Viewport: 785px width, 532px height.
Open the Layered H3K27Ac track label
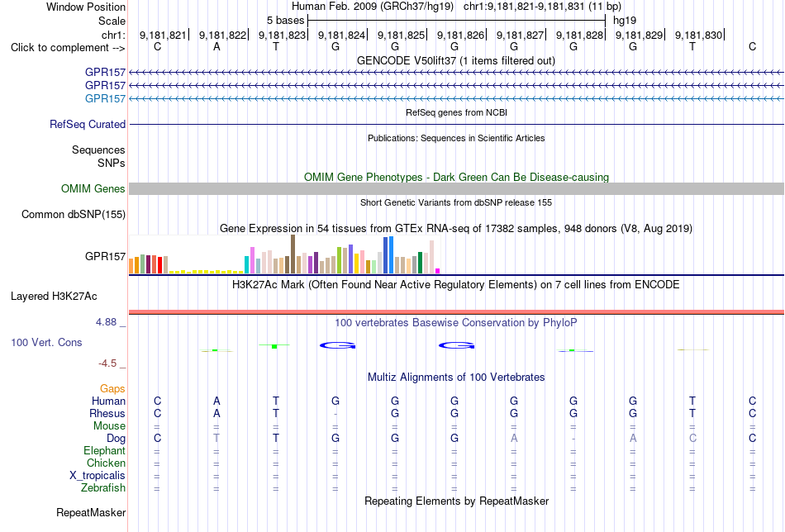pyautogui.click(x=54, y=297)
